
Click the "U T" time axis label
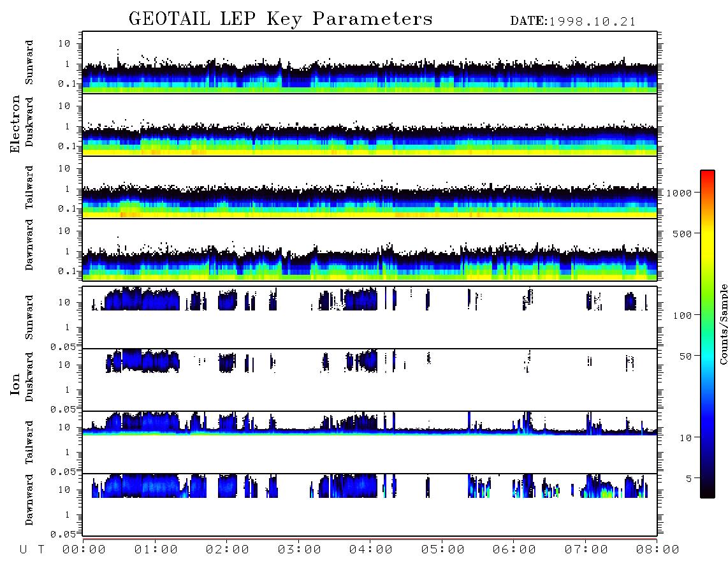(x=32, y=550)
